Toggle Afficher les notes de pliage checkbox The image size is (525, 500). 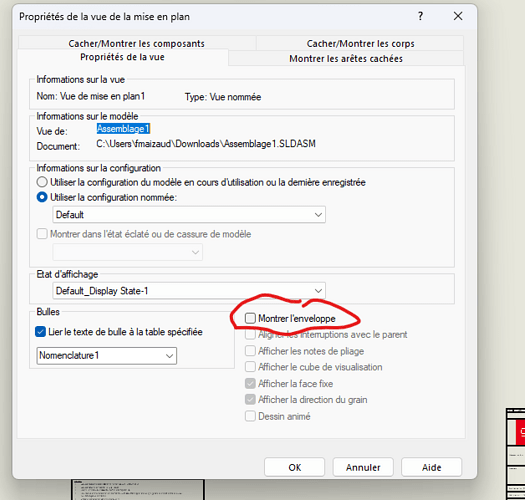(x=250, y=351)
